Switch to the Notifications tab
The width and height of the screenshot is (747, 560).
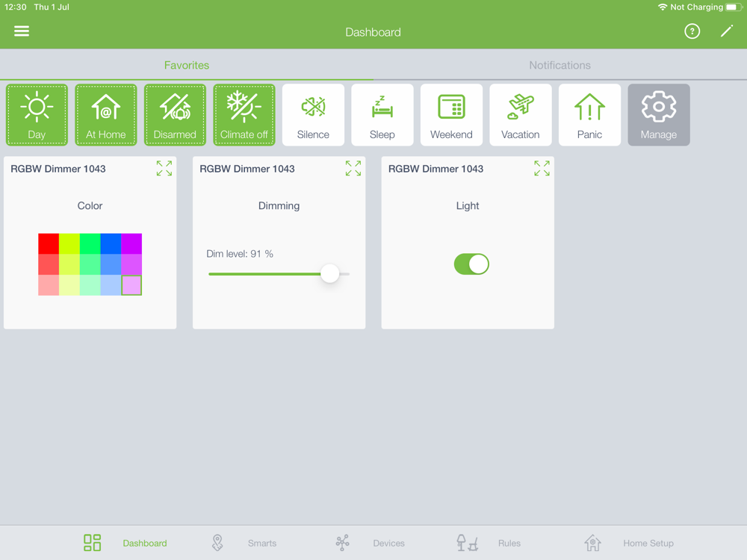[x=560, y=65]
